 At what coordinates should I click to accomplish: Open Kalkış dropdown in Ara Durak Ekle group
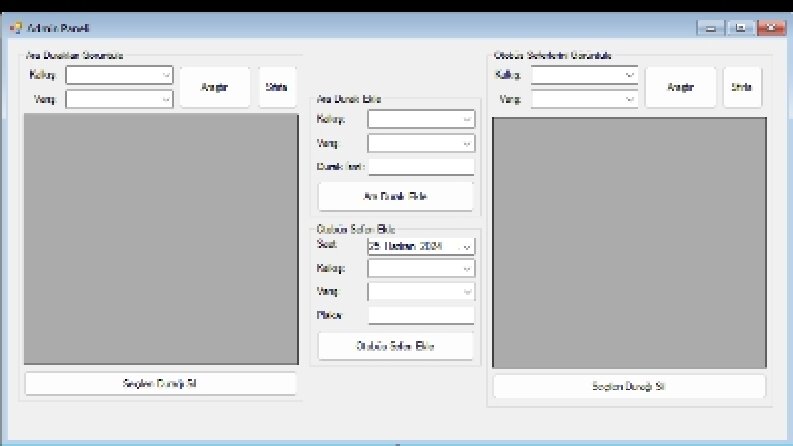click(421, 119)
